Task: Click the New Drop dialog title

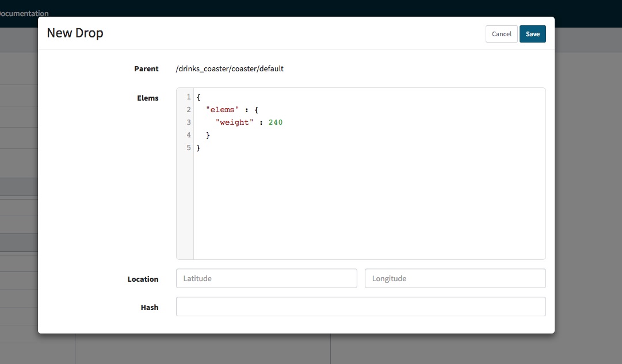Action: [75, 33]
